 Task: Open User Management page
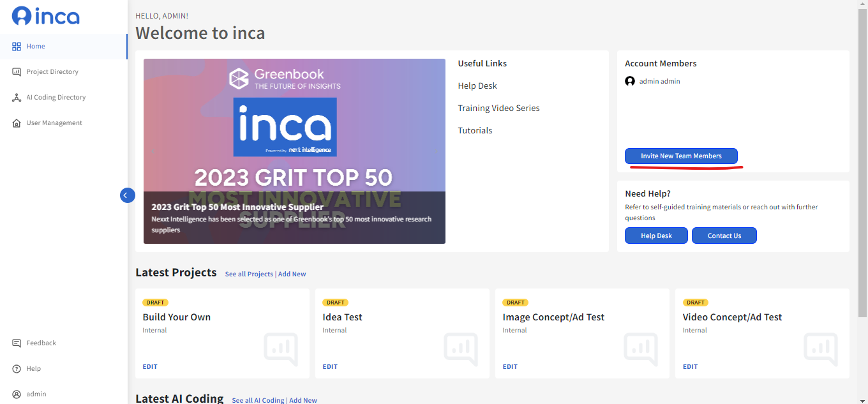point(64,123)
